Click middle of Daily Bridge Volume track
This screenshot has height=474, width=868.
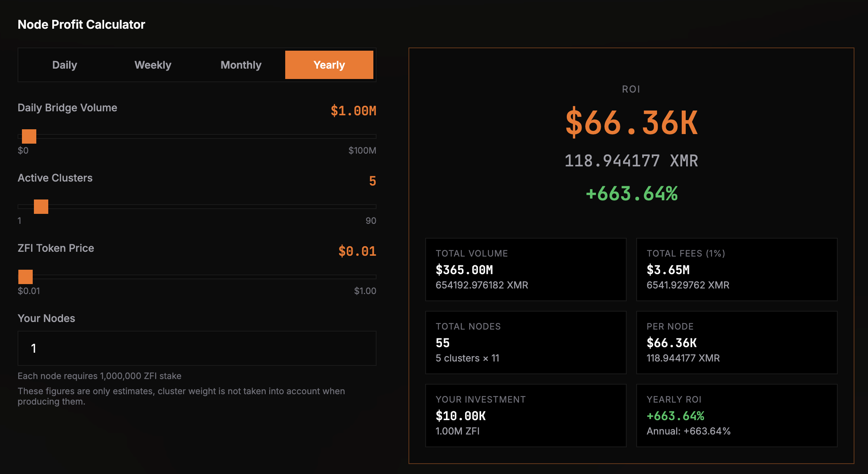click(x=197, y=136)
